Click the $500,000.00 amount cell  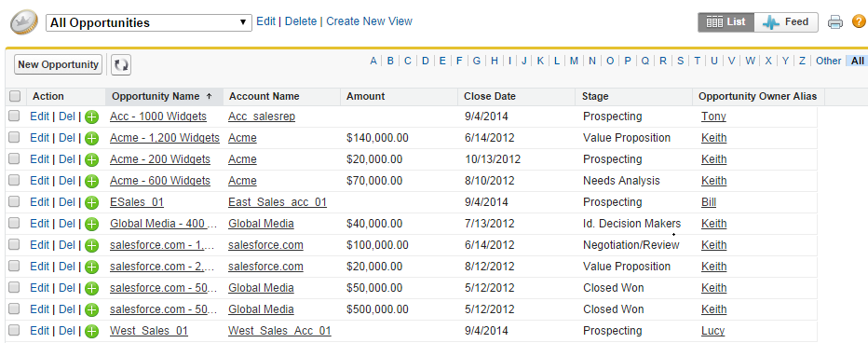(x=377, y=309)
